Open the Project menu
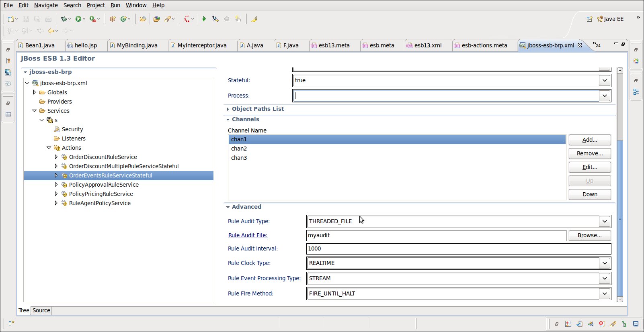 pos(96,5)
